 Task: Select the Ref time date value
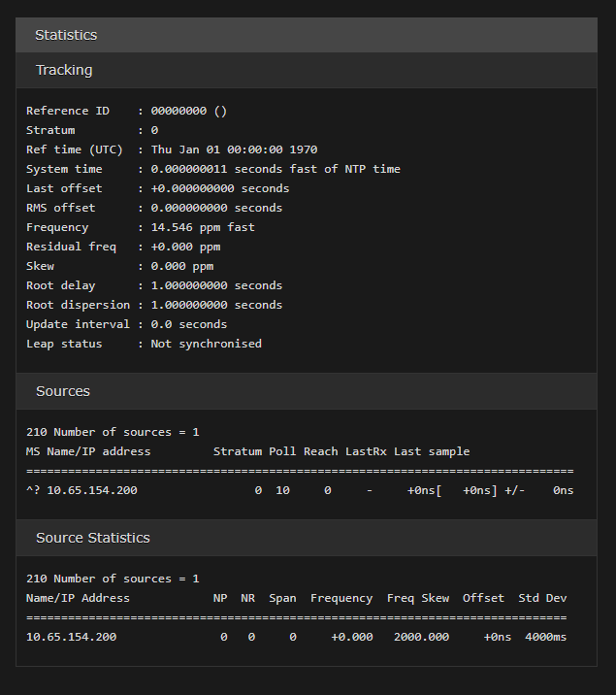click(234, 149)
